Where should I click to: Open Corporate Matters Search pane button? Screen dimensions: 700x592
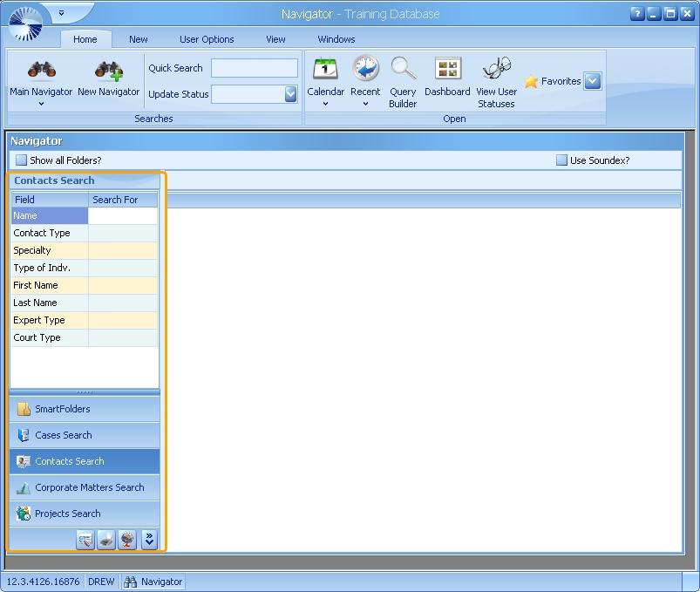tap(85, 487)
